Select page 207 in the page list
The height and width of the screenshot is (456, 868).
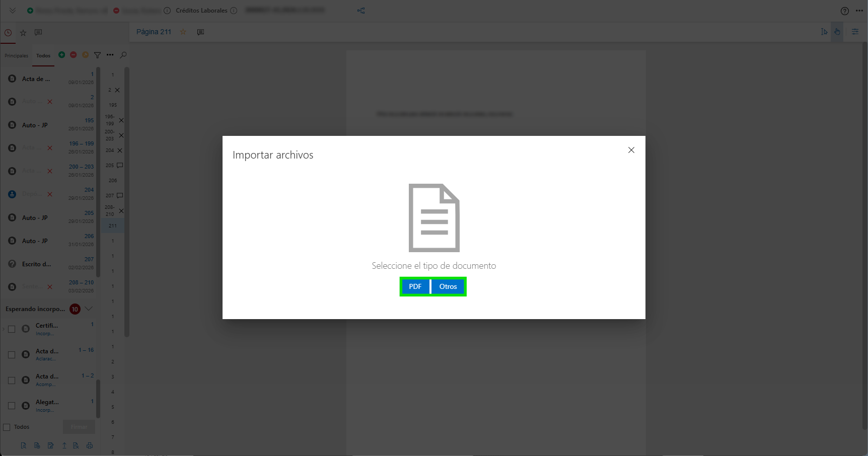(110, 195)
